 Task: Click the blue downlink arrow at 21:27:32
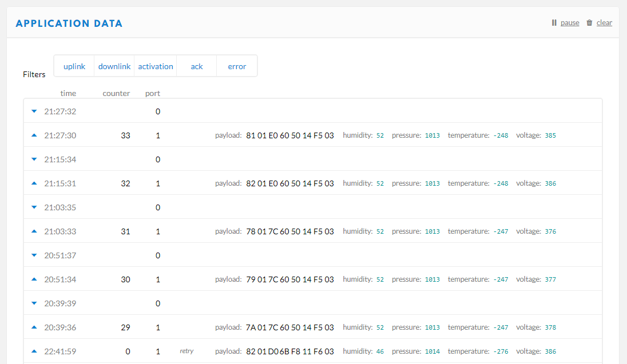click(34, 111)
